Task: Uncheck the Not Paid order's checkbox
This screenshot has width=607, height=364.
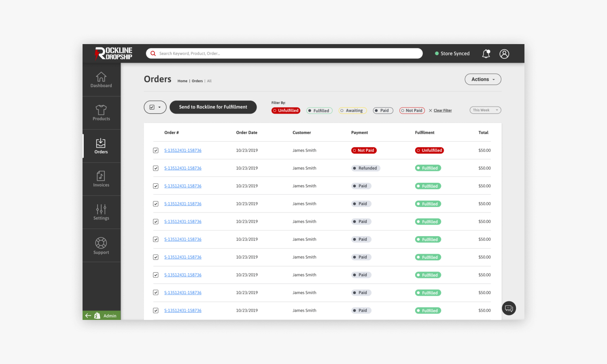Action: pyautogui.click(x=155, y=150)
